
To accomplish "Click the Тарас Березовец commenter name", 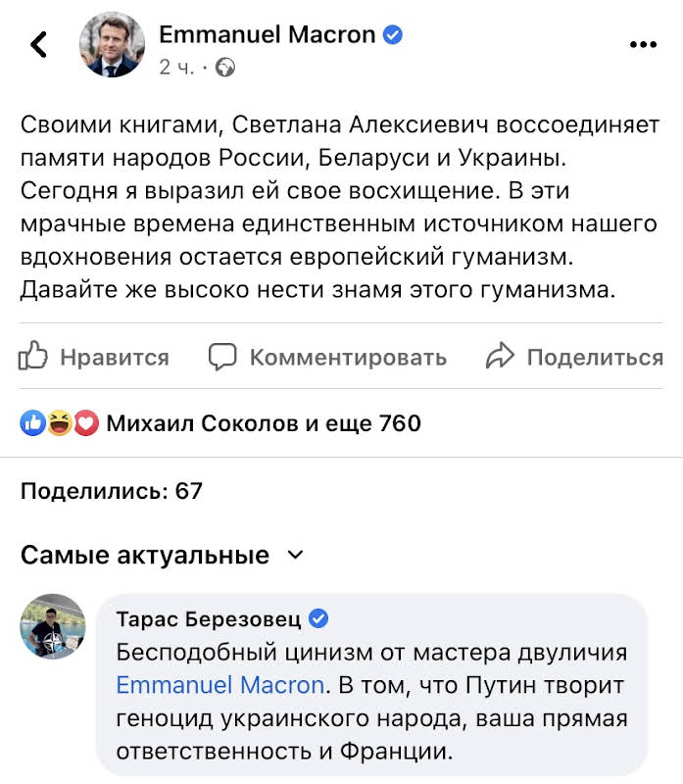I will pos(209,618).
